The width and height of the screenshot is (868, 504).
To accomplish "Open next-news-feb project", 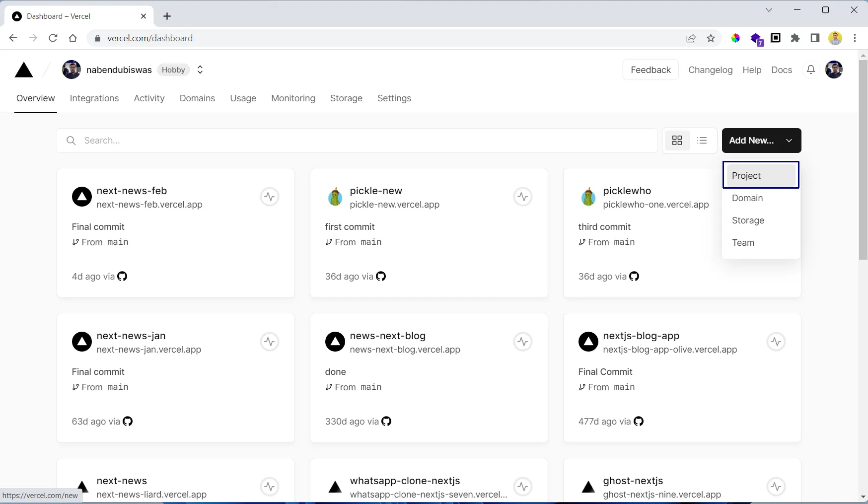I will (x=132, y=191).
